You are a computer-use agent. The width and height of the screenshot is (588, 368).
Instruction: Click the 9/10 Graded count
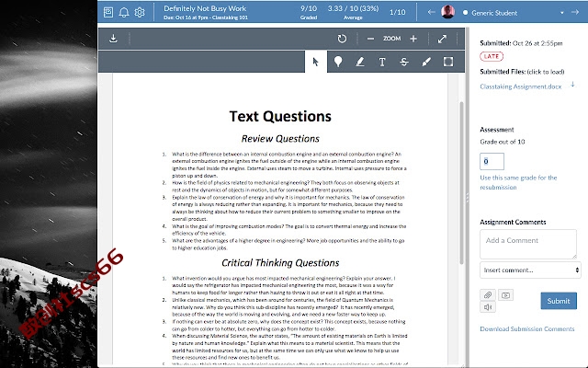pos(309,12)
